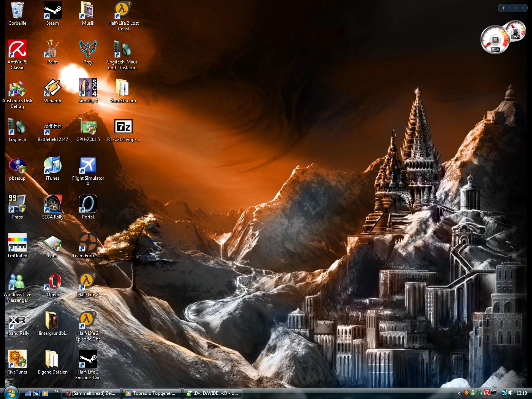Click AntiVir red umbrella tray icon
This screenshot has height=399, width=532.
486,393
